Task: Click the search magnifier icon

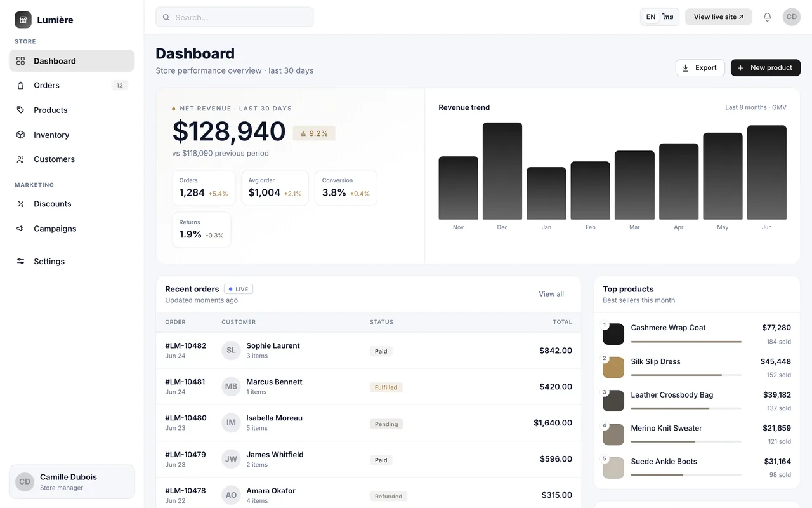Action: click(166, 17)
